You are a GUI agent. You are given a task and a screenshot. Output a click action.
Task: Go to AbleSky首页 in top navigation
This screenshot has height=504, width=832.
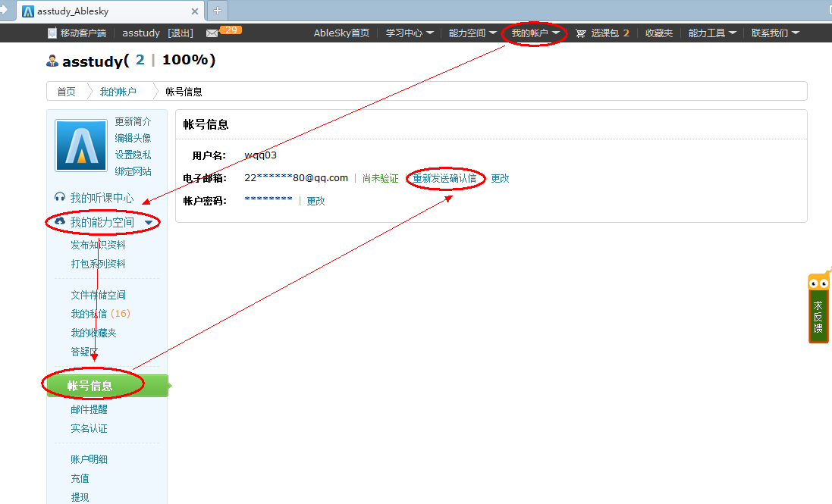[341, 33]
